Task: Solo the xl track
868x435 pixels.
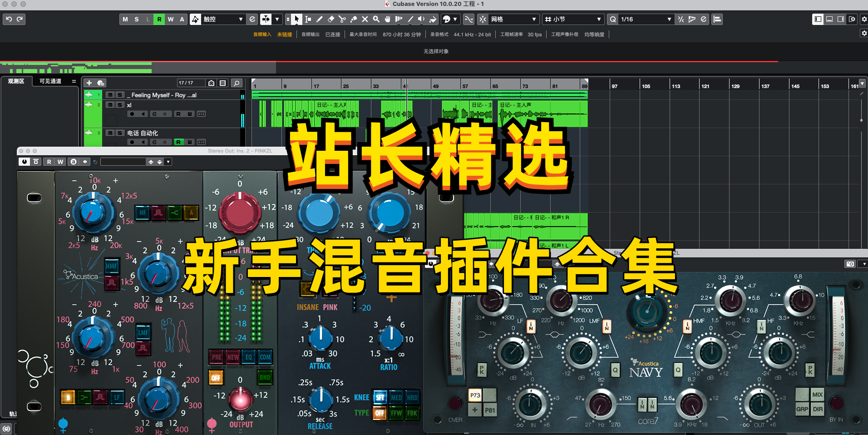Action: [x=120, y=105]
